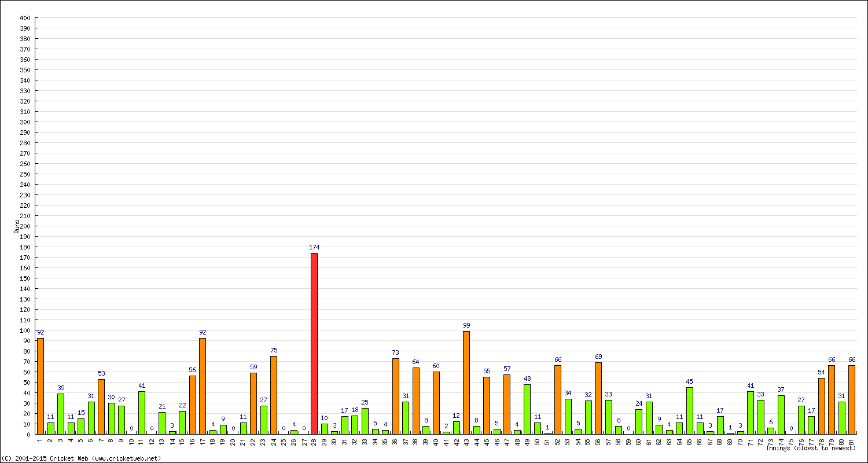868x463 pixels.
Task: Select the orange bar labeled 54
Action: 822,406
